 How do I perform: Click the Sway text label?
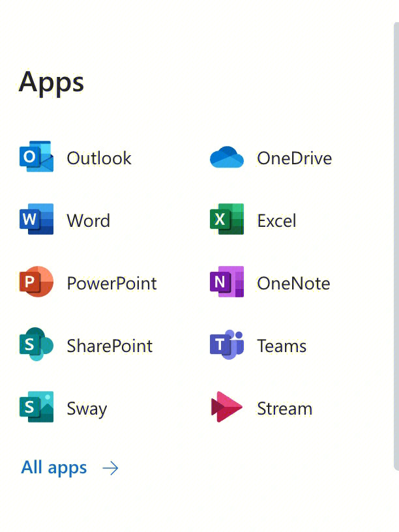(x=87, y=409)
